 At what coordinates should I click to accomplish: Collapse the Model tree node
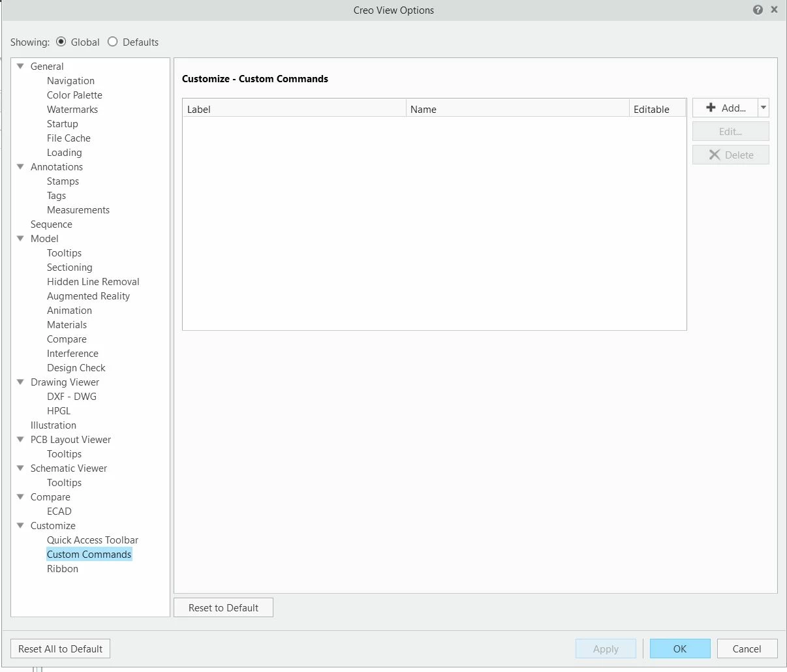click(20, 238)
